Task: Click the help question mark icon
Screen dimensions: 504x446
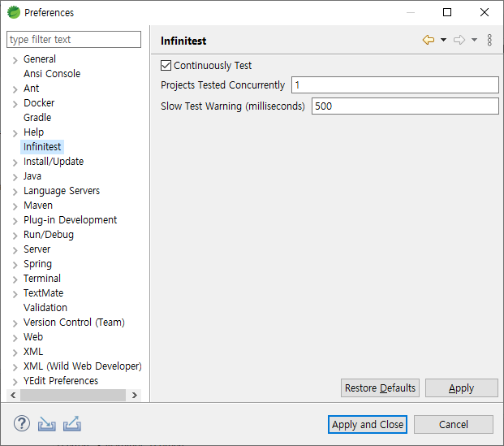Action: tap(22, 423)
